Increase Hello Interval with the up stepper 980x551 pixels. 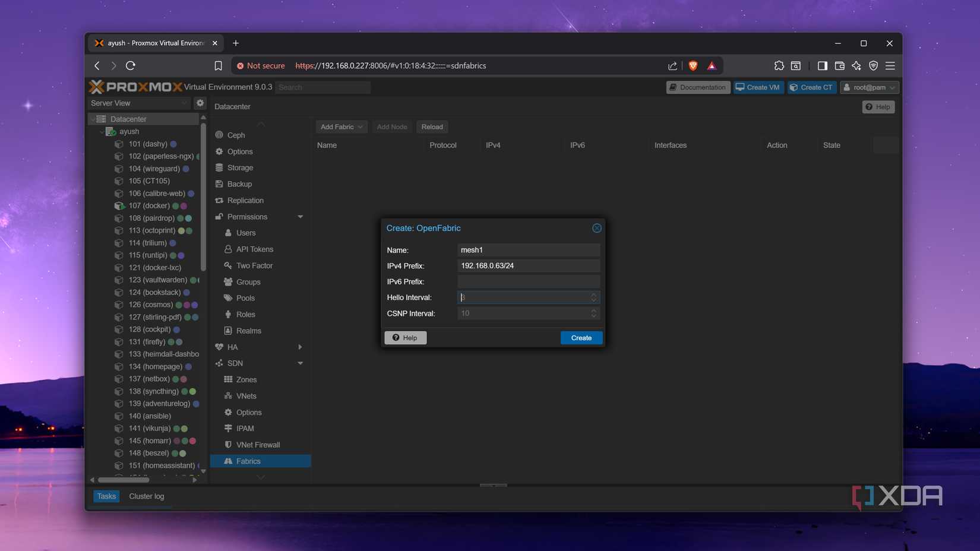point(593,294)
